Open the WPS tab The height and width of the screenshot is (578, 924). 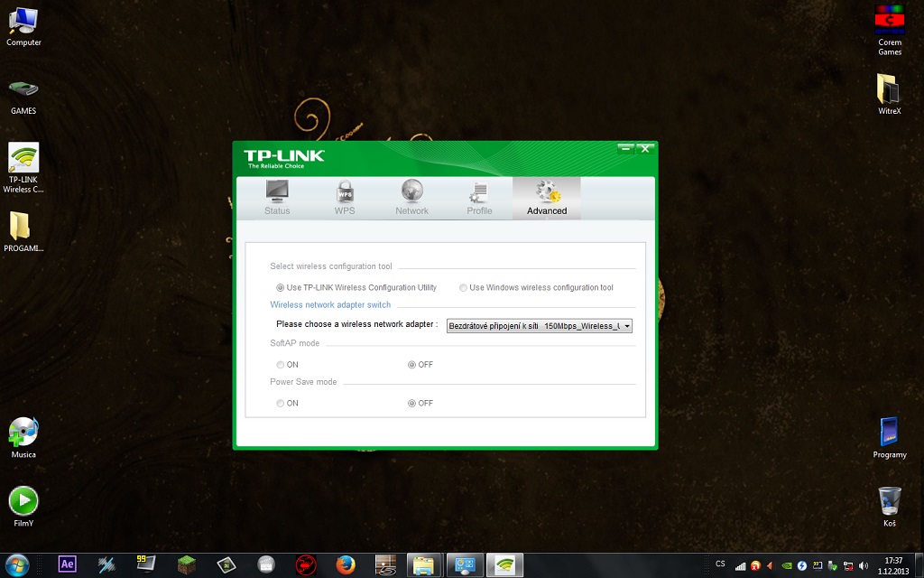click(345, 198)
